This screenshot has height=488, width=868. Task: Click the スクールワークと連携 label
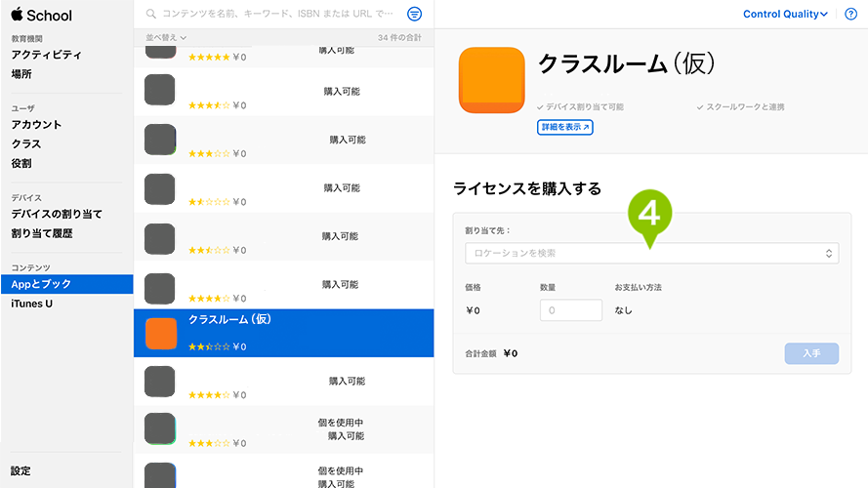741,106
